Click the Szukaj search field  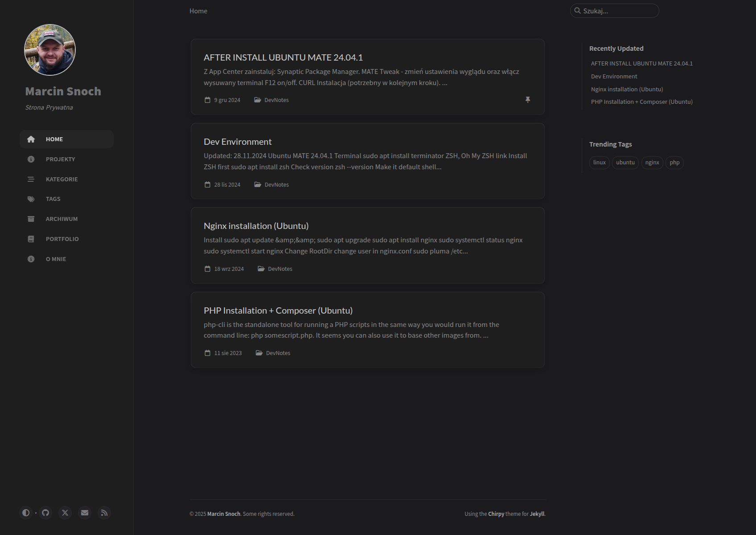point(617,11)
